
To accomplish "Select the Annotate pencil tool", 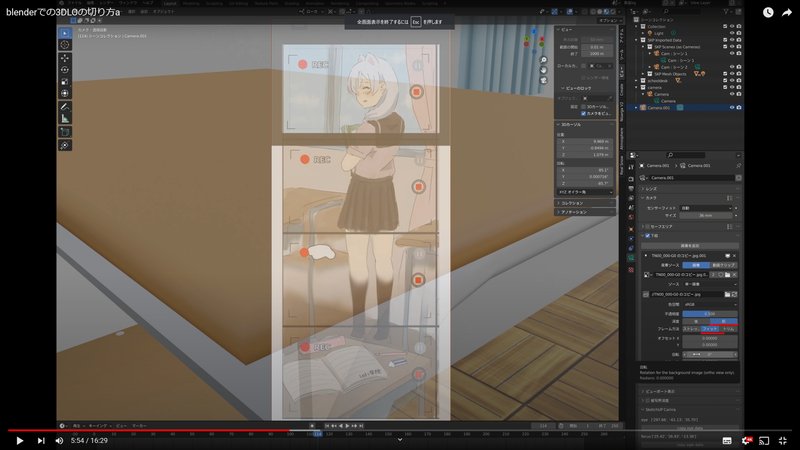I will [65, 107].
